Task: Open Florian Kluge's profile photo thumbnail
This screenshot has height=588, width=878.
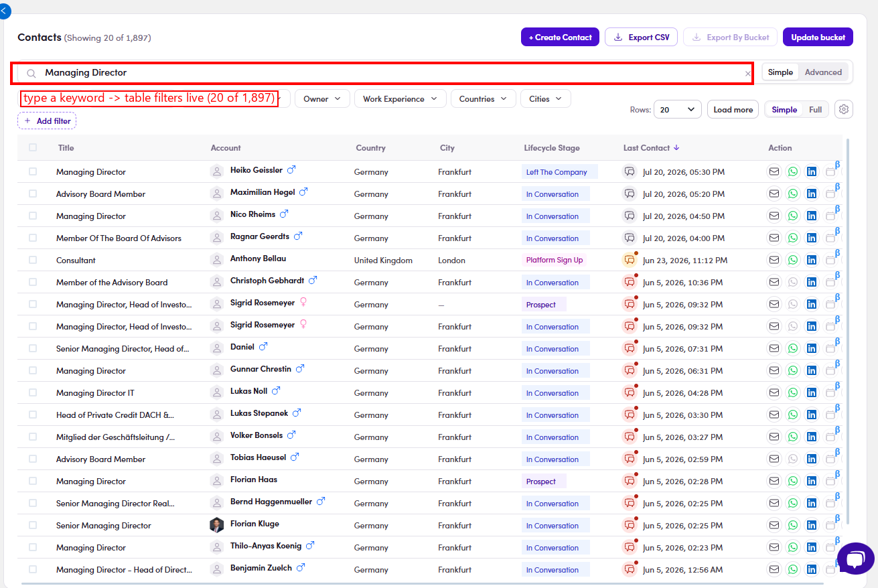Action: 216,524
